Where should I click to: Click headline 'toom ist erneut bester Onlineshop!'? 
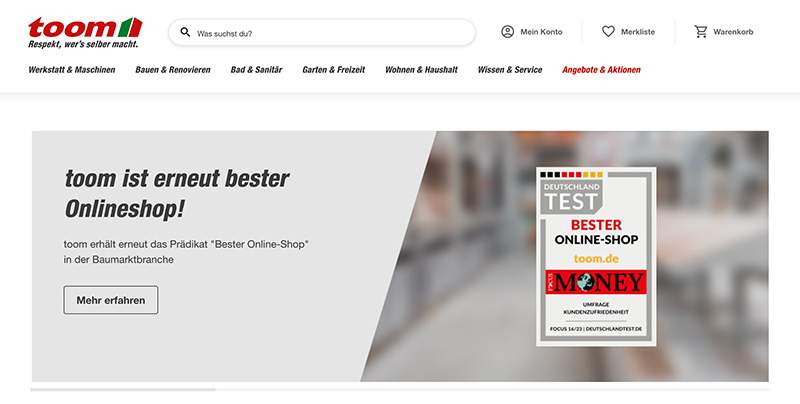(x=177, y=193)
